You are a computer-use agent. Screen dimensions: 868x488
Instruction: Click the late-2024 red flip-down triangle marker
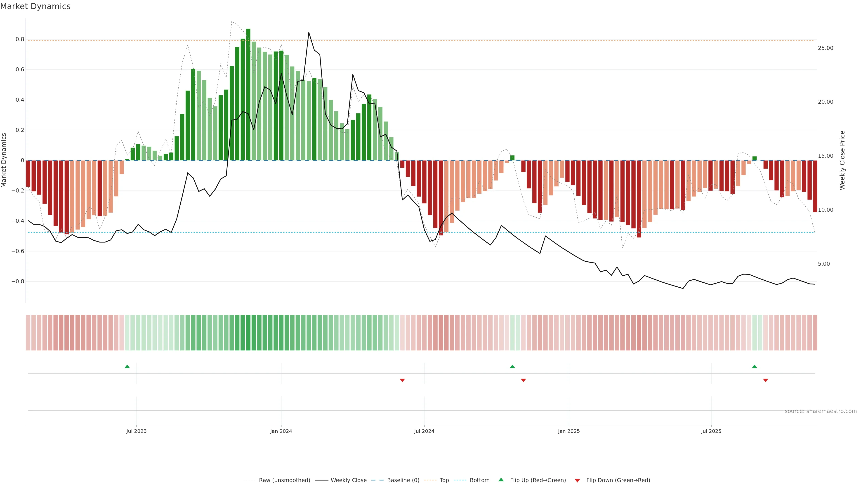(523, 380)
